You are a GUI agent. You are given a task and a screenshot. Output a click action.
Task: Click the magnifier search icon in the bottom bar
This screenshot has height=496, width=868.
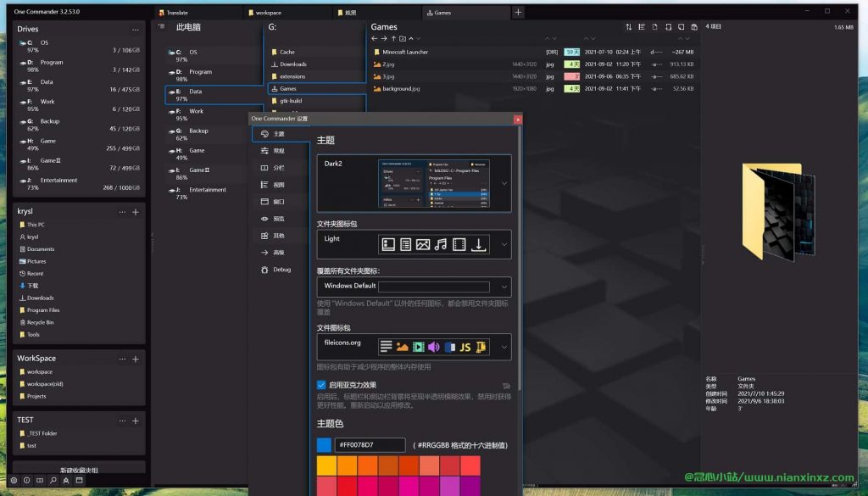(53, 481)
